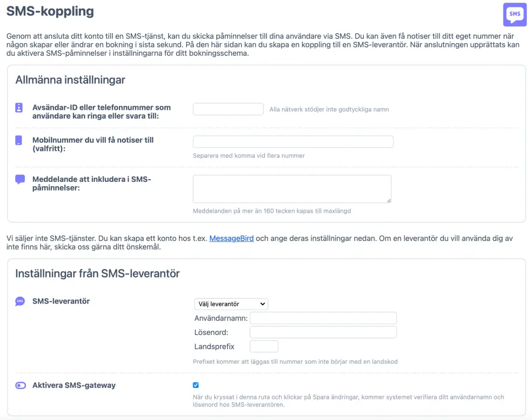Click the mobile phone icon
This screenshot has height=420, width=532.
(19, 140)
